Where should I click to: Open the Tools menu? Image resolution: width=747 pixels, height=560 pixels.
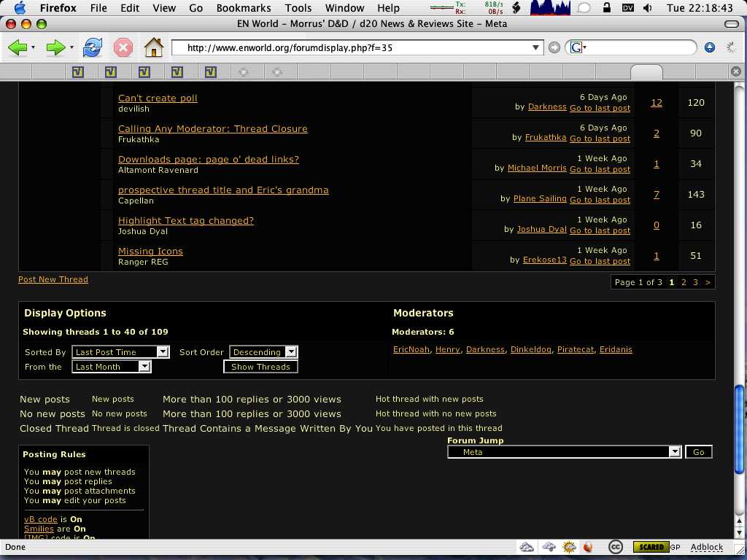[298, 8]
